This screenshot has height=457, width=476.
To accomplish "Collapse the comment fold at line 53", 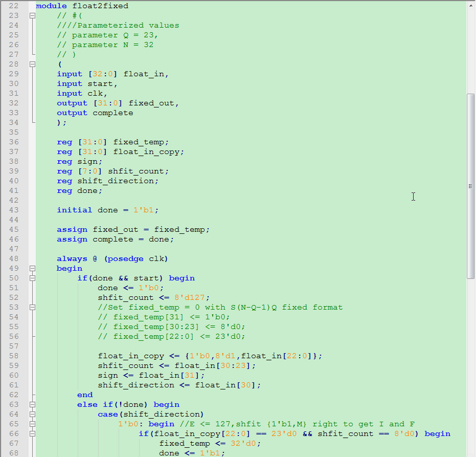I will pos(33,307).
